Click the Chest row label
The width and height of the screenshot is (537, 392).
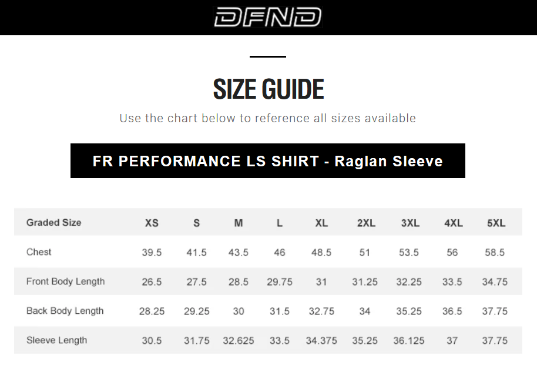coord(39,252)
